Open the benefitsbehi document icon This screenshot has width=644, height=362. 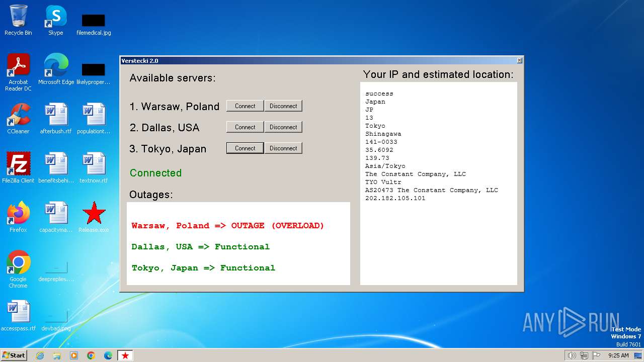coord(56,168)
